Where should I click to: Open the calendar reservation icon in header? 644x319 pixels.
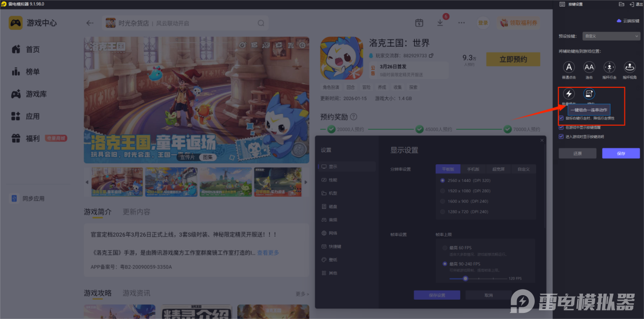419,23
